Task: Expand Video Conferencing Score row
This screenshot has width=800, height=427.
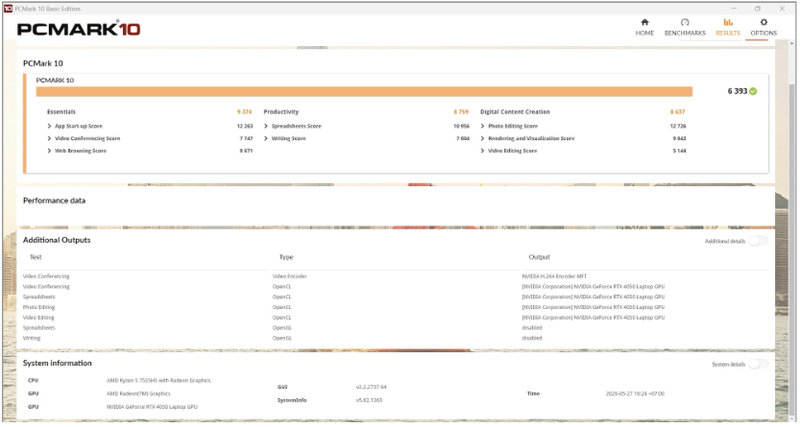Action: click(49, 138)
